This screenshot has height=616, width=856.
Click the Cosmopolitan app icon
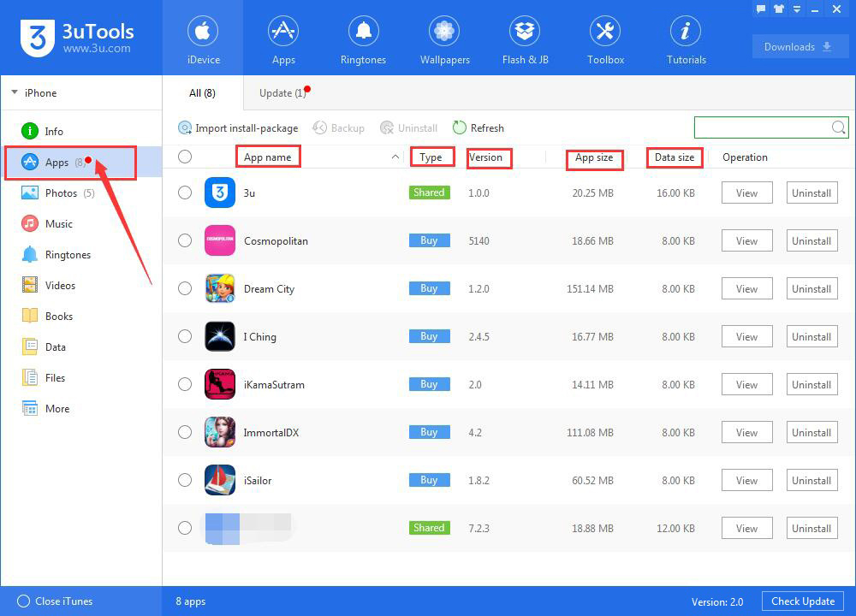tap(219, 240)
